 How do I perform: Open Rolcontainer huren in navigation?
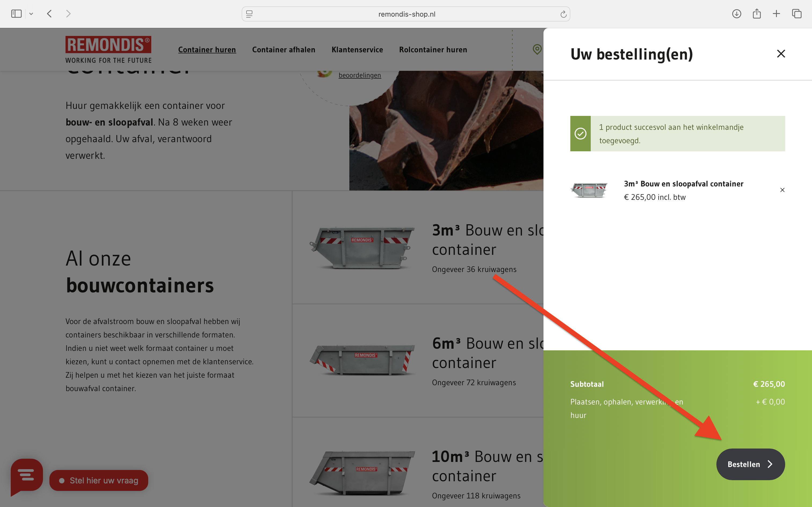[x=433, y=50]
